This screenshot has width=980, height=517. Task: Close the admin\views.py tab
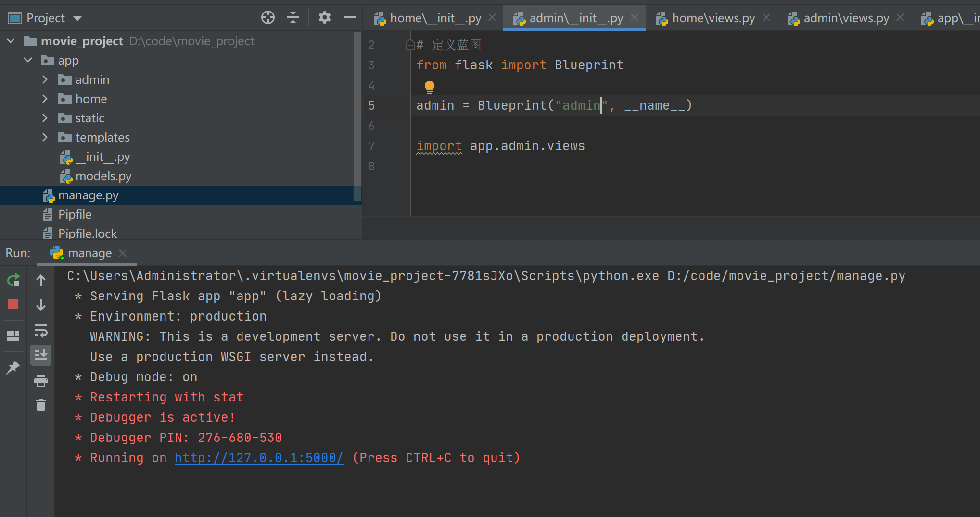click(900, 17)
